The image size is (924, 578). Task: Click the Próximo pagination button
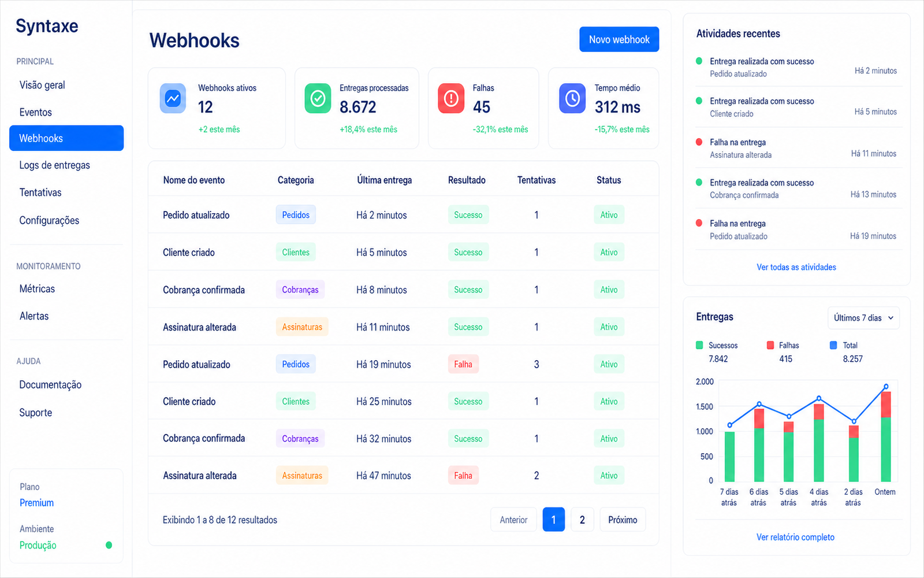tap(623, 520)
